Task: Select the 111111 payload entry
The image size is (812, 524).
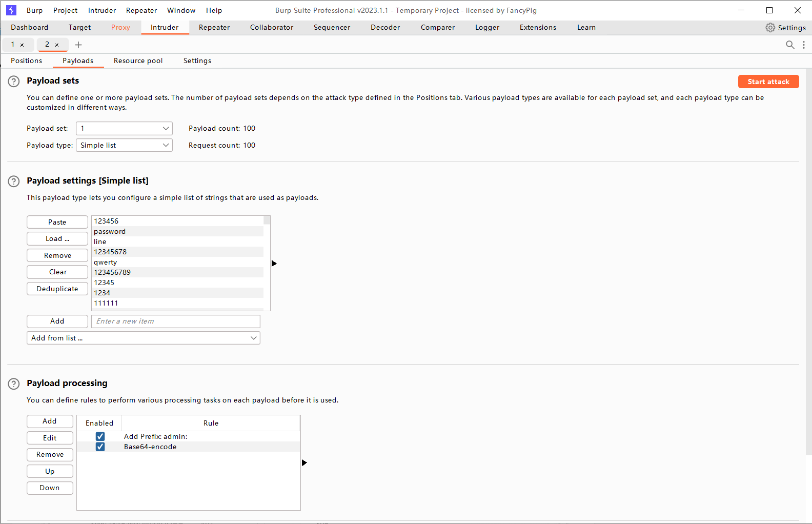Action: (x=177, y=303)
